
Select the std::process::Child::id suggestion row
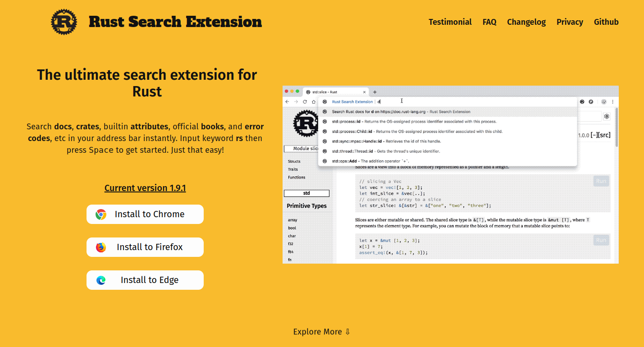point(448,132)
